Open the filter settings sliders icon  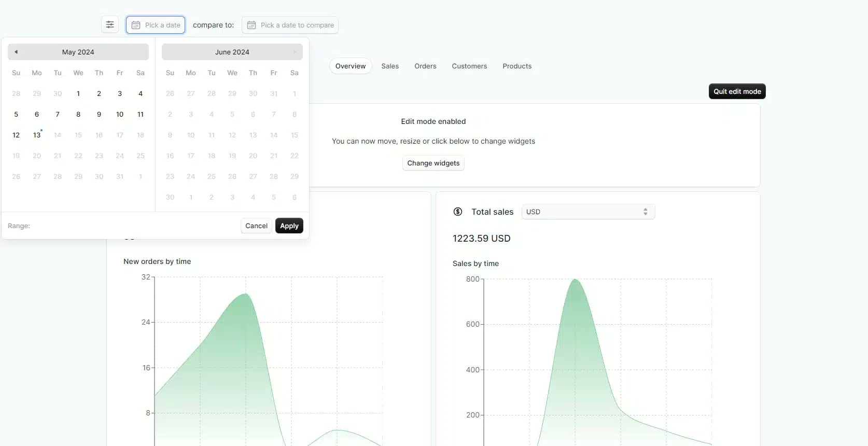[x=110, y=25]
